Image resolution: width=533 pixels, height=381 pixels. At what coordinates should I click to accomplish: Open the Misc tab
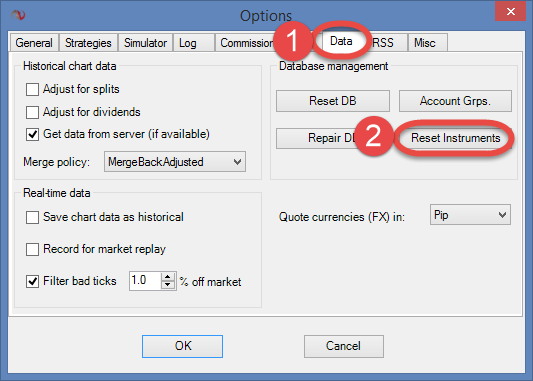tap(428, 43)
